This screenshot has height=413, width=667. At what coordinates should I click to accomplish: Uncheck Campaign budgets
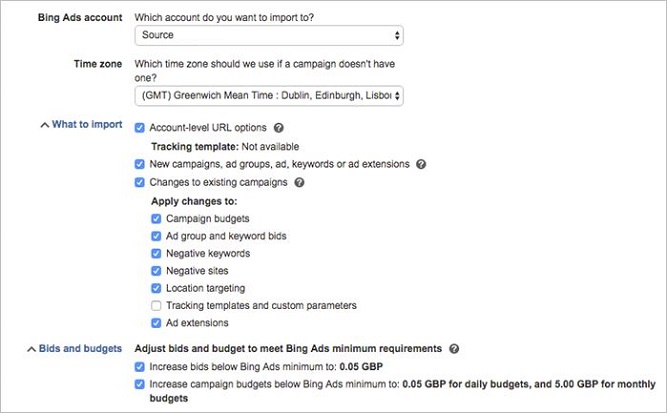click(156, 219)
